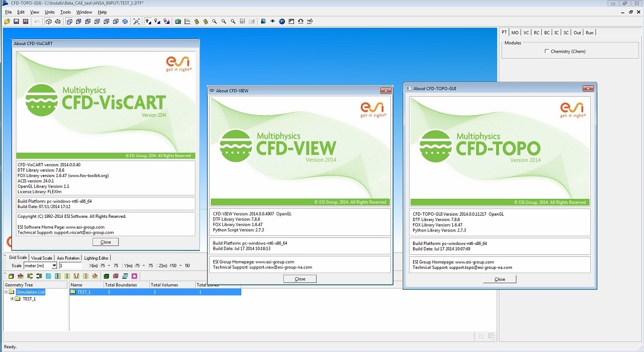Click the magenta square frame icon in lower toolbar

tap(134, 276)
